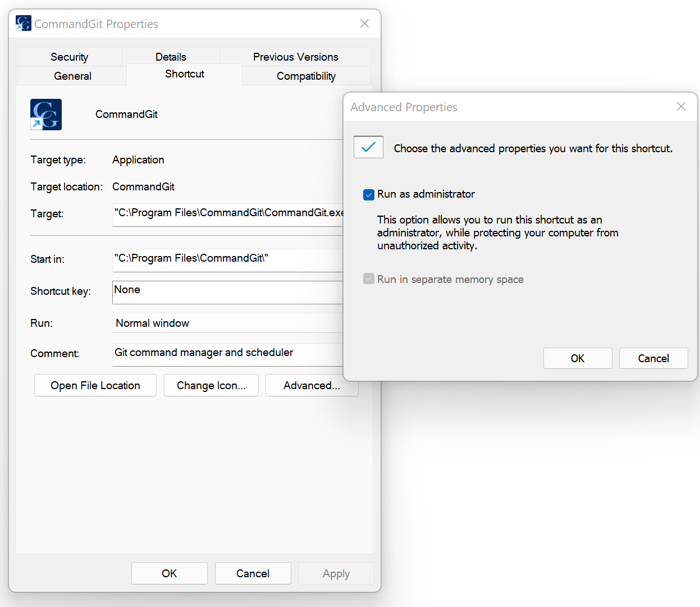700x607 pixels.
Task: Confirm Advanced Properties with OK
Action: 577,358
